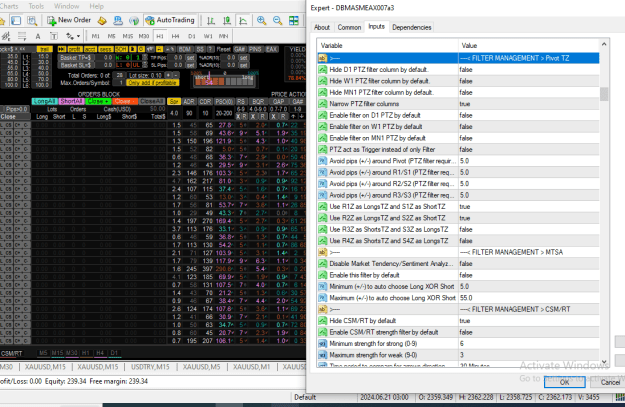Switch to candlesticks chart display
Viewport: 625px width, 407px height.
point(227,20)
